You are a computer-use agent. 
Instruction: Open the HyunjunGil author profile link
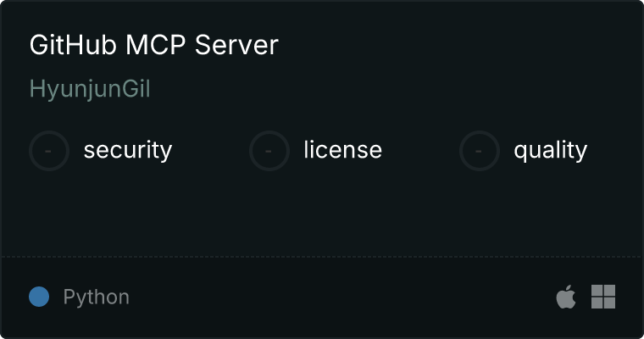coord(90,89)
